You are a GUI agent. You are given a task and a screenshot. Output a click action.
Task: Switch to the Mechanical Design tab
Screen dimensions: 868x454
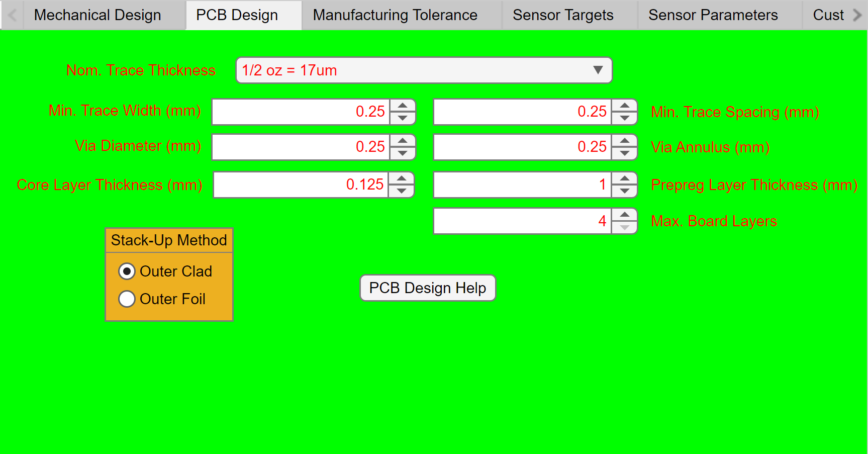point(98,15)
